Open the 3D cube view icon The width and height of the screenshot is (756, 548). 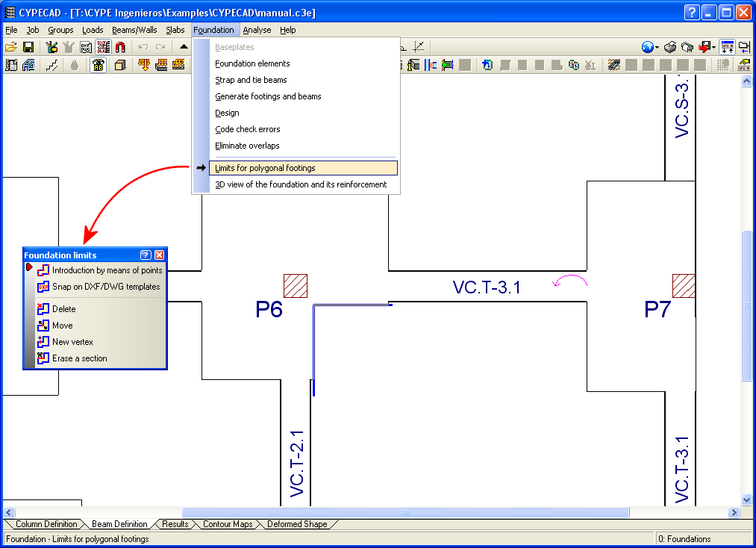point(121,65)
